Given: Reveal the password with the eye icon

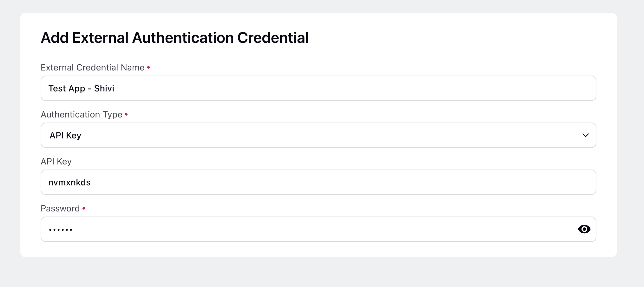Looking at the screenshot, I should (584, 229).
